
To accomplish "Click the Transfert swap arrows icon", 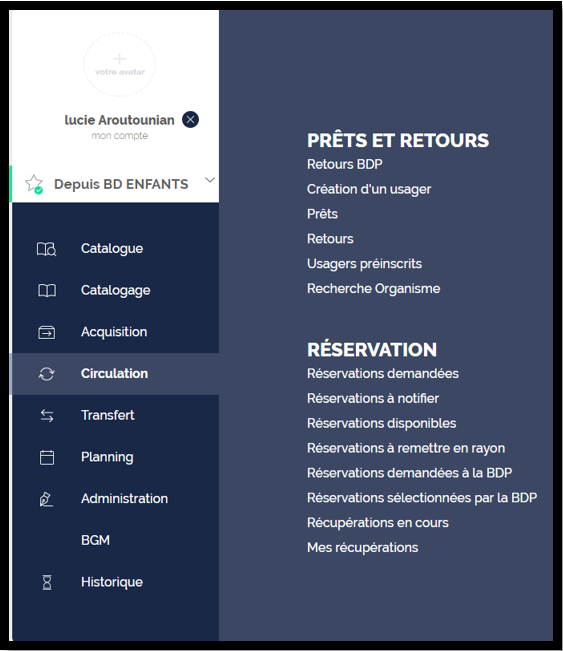I will coord(47,416).
